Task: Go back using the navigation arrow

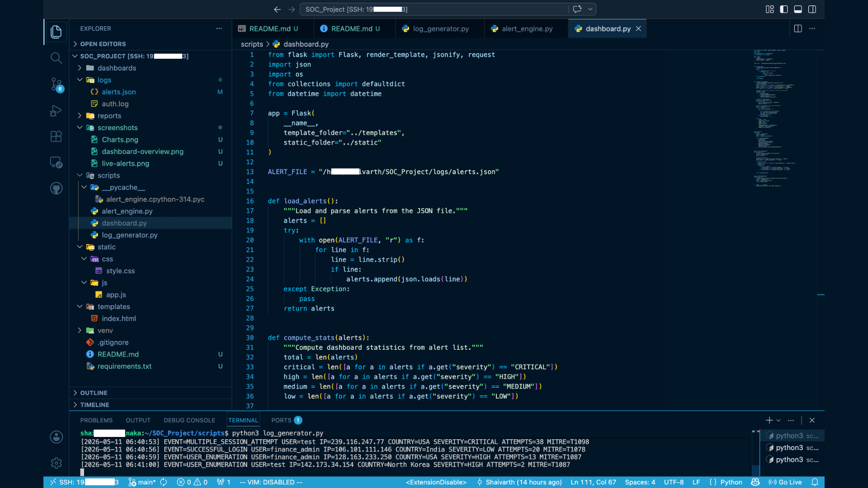Action: point(277,9)
